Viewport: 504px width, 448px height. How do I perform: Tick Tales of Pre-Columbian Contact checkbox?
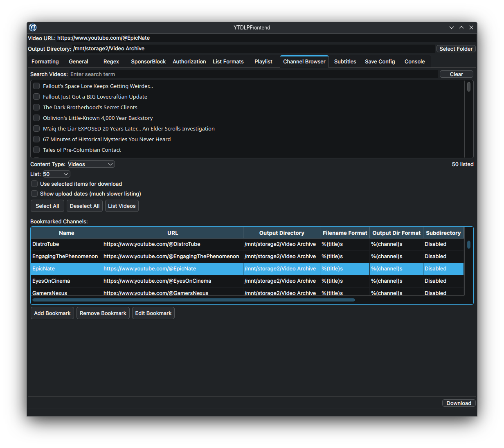[x=36, y=150]
